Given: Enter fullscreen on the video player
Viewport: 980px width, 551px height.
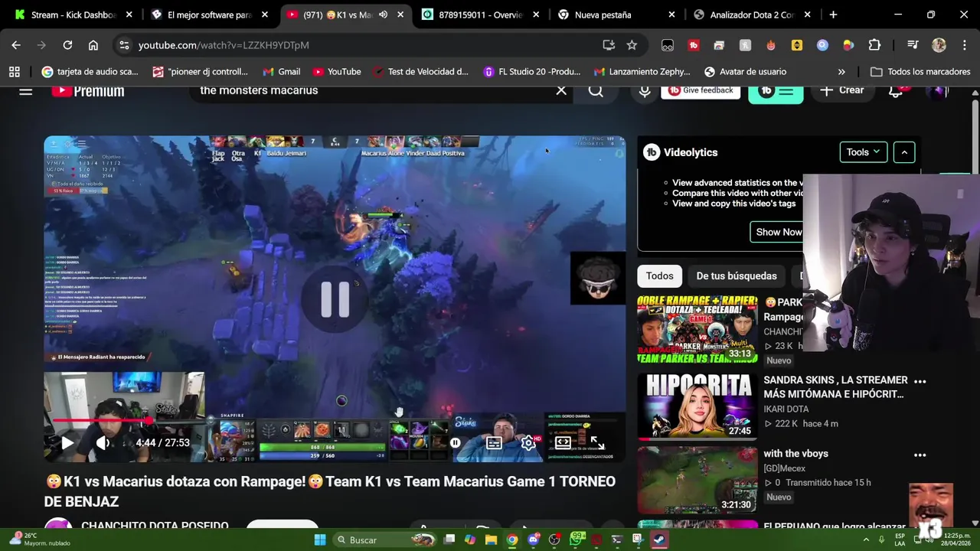Looking at the screenshot, I should (597, 442).
